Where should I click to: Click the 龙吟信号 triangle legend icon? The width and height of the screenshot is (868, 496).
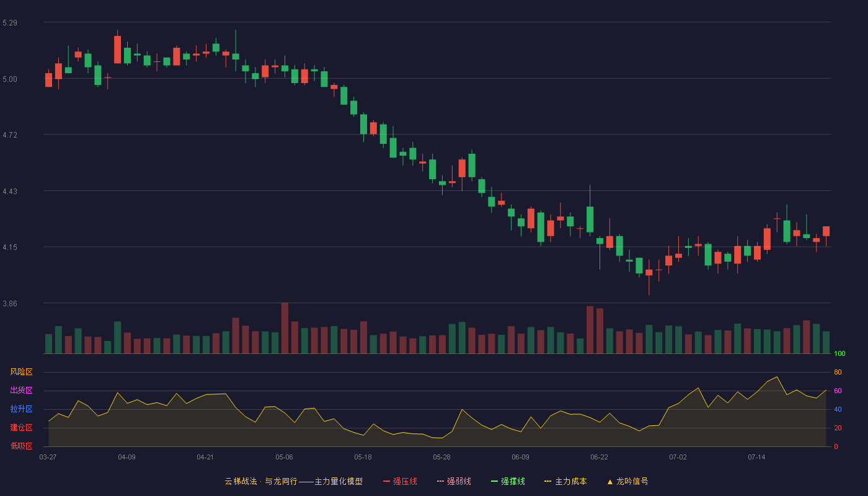tap(609, 481)
